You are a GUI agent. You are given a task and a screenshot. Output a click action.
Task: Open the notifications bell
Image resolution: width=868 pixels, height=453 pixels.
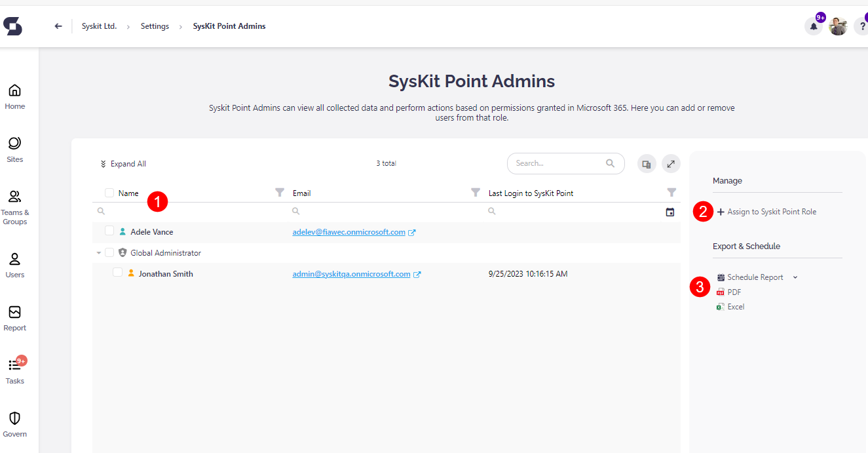pos(813,26)
